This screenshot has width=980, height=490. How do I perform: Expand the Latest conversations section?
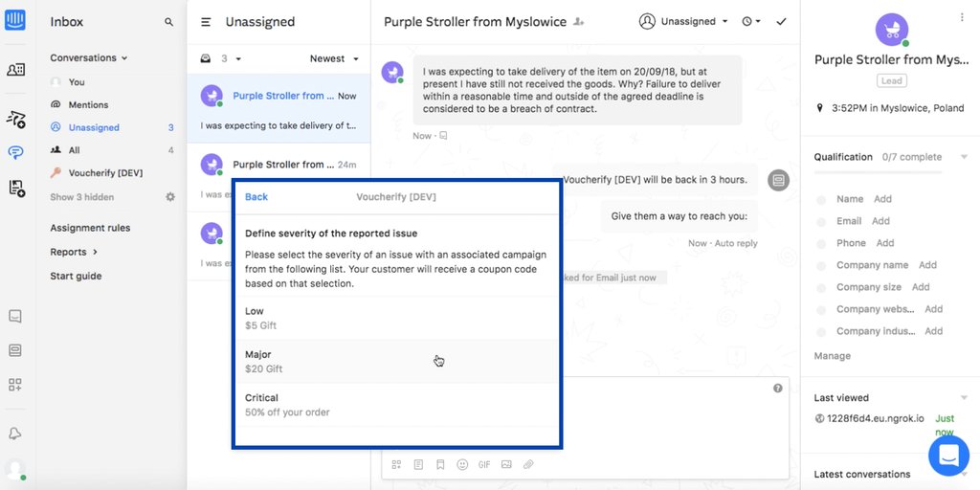(x=964, y=475)
